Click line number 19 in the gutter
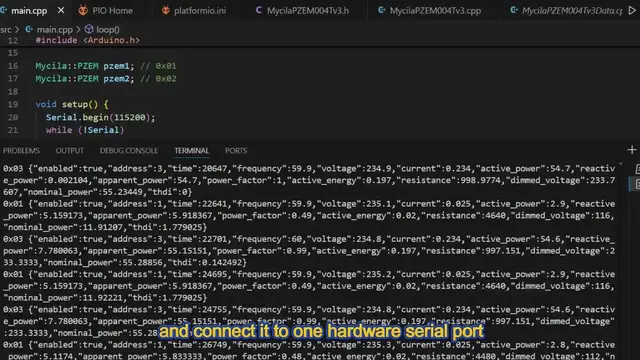Image resolution: width=640 pixels, height=360 pixels. (13, 104)
